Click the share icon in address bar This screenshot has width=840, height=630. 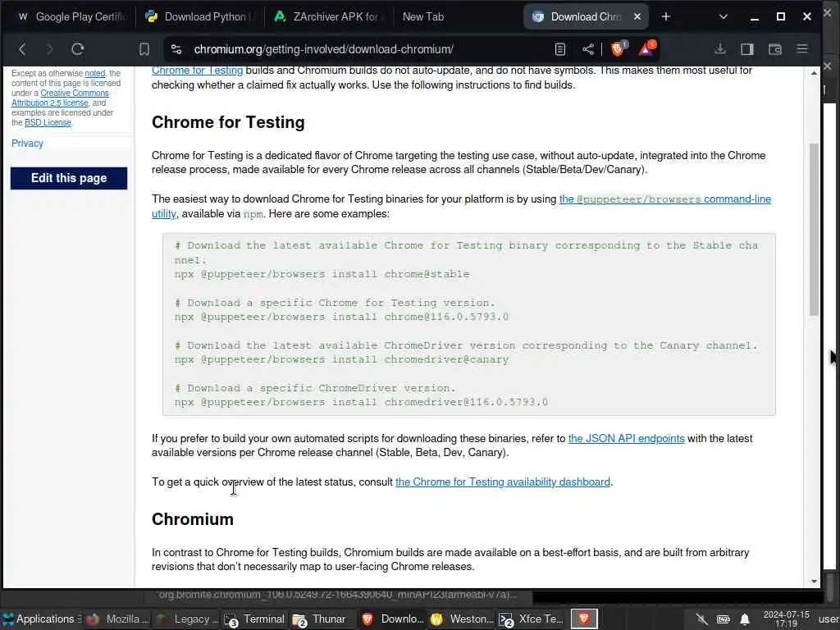point(587,49)
